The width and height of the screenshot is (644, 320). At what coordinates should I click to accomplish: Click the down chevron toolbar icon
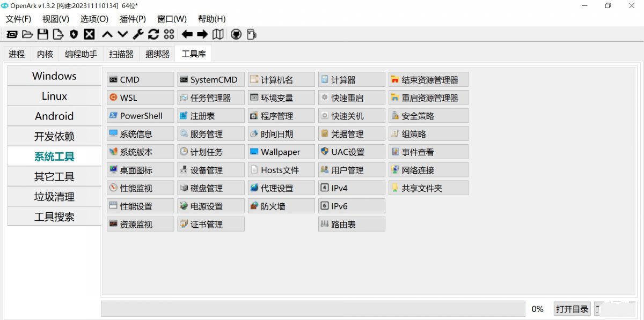pyautogui.click(x=123, y=34)
